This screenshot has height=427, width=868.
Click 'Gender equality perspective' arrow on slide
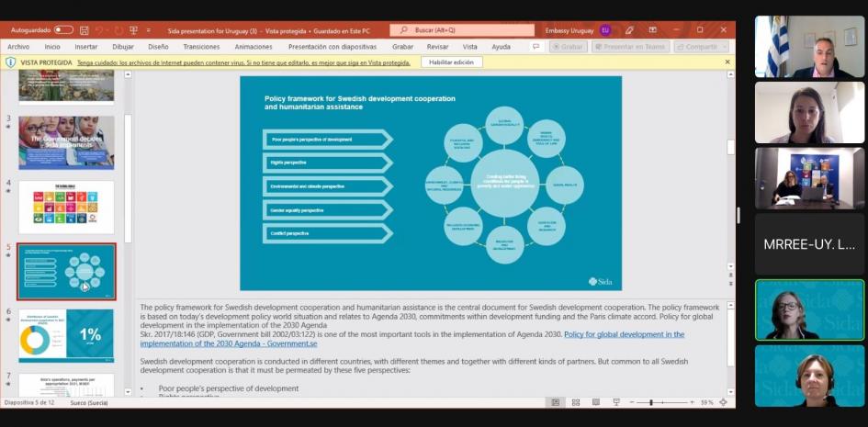(x=328, y=210)
